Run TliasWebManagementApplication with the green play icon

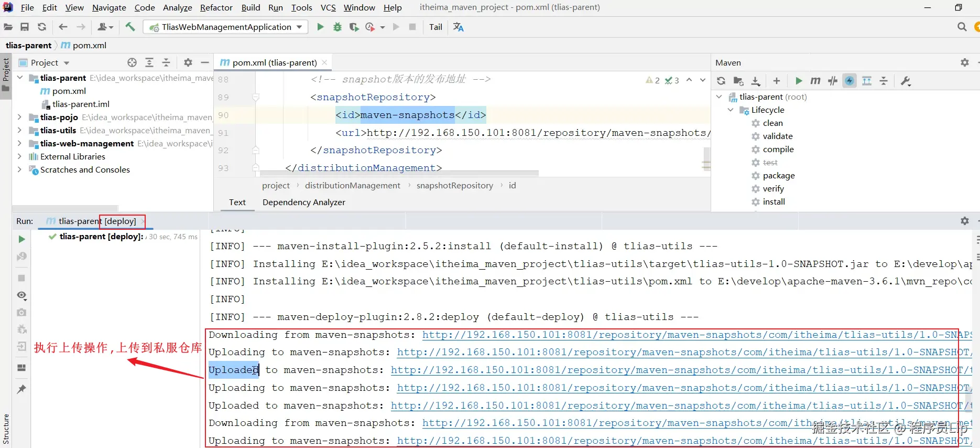320,27
